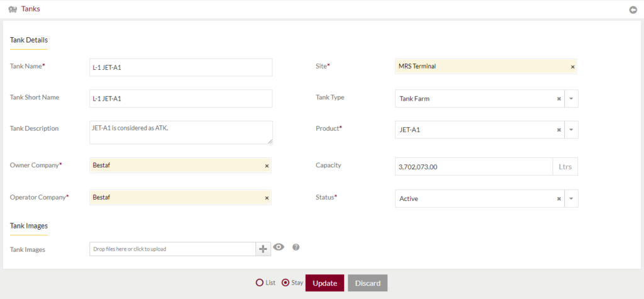Clear the MRS Terminal site value

572,67
